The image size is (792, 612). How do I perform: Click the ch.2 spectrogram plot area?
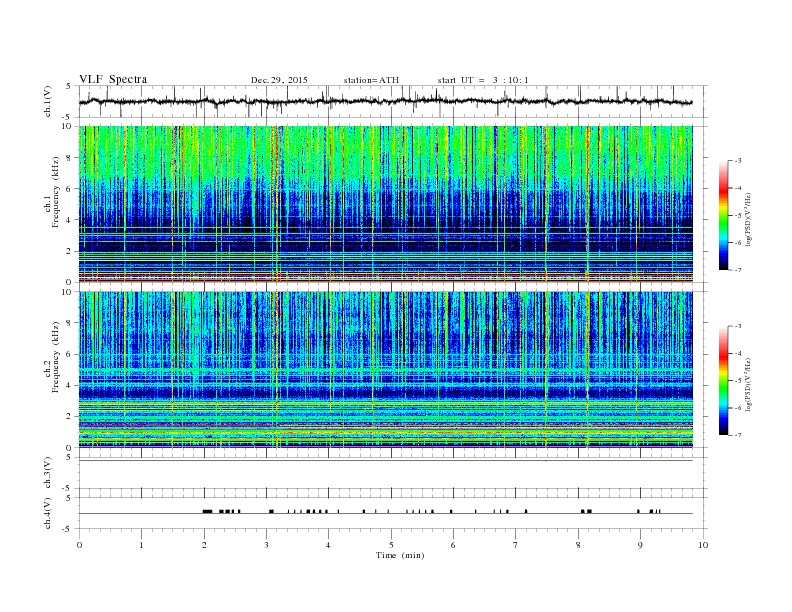[385, 370]
